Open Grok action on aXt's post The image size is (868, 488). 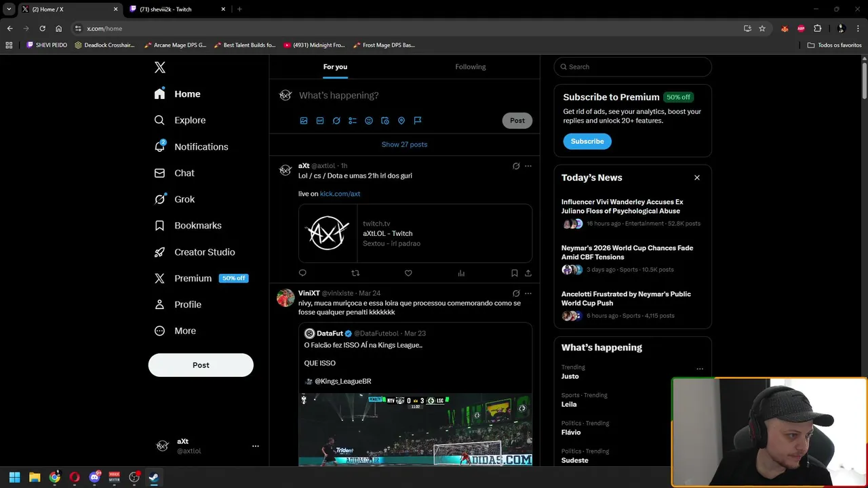pyautogui.click(x=516, y=166)
